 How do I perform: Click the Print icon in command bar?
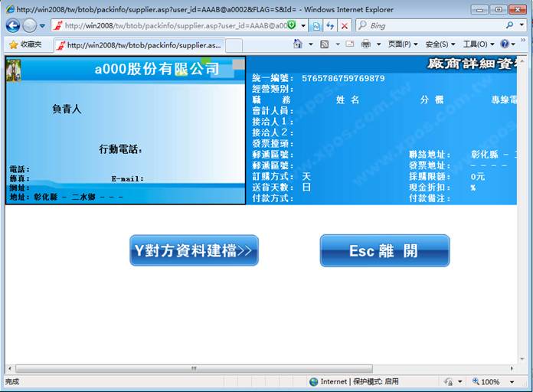pyautogui.click(x=366, y=44)
